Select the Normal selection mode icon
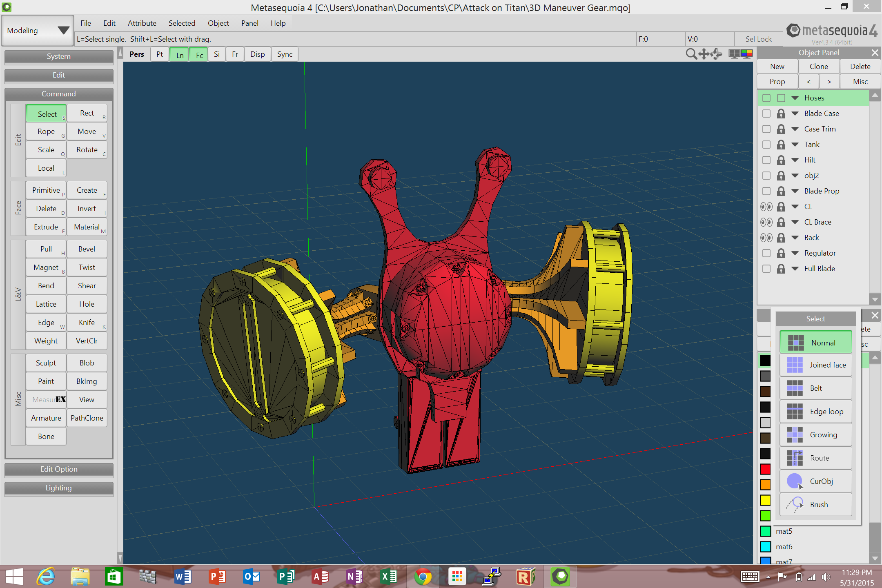Viewport: 882px width, 588px height. click(x=795, y=343)
